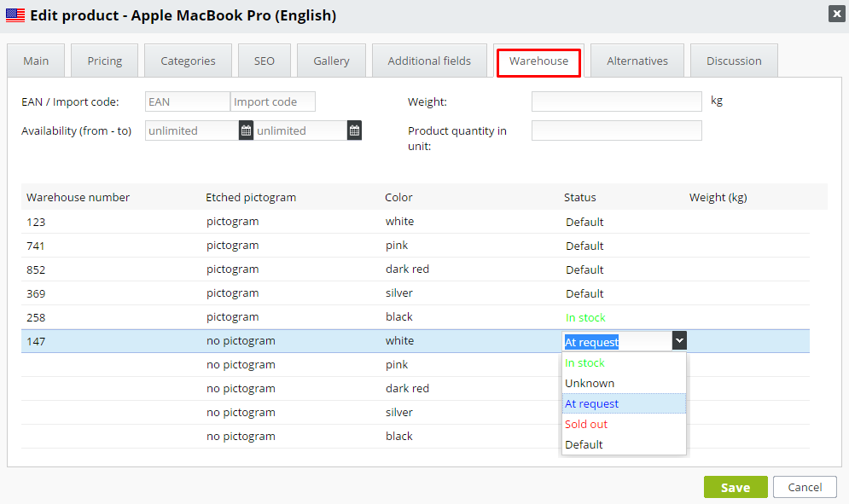
Task: Click Default status in row 741
Action: 584,246
